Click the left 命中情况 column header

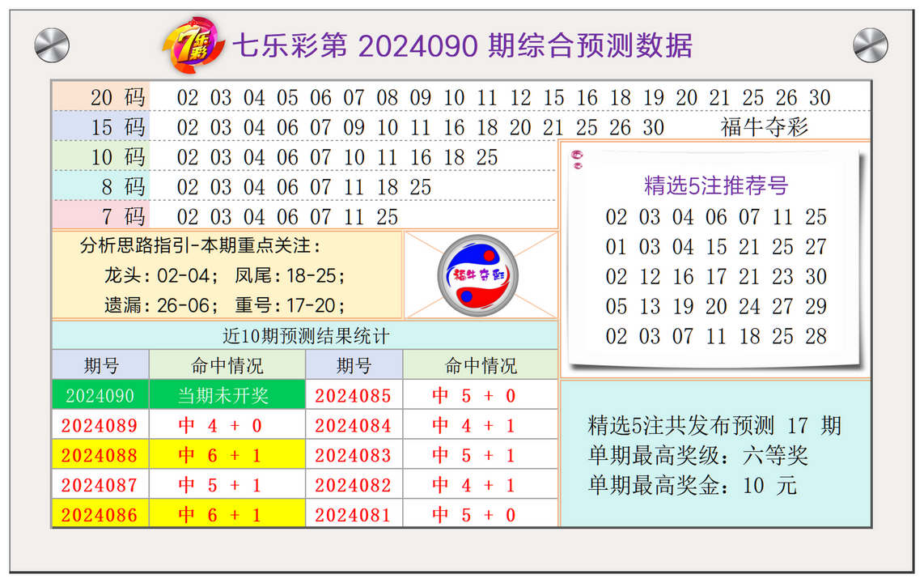[x=227, y=365]
